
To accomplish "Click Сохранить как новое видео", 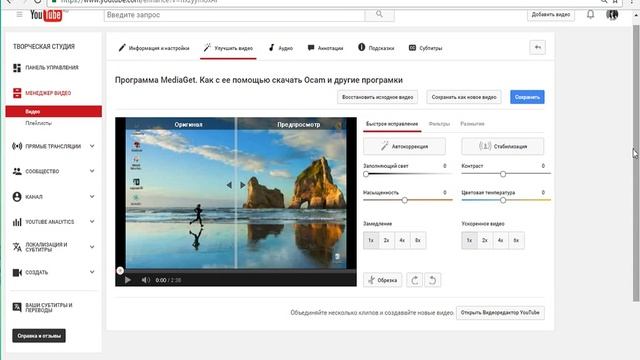I will pos(464,97).
